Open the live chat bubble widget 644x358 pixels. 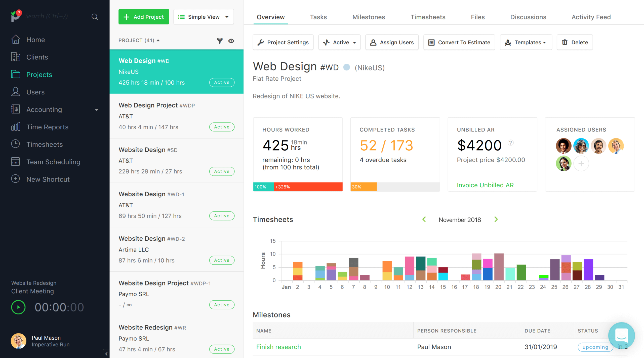coord(621,335)
